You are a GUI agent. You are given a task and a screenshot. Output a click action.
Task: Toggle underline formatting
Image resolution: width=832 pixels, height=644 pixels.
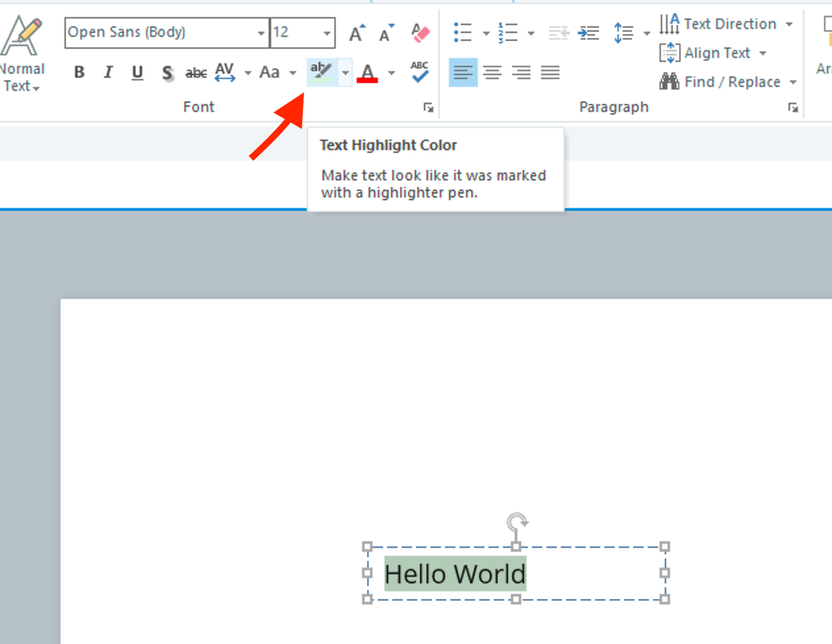(137, 73)
